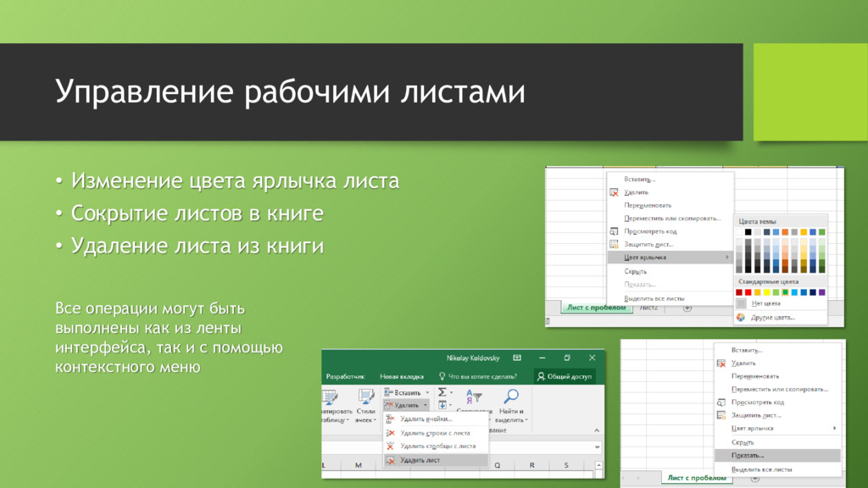Click the vertical scrollbar up arrow

(x=598, y=465)
